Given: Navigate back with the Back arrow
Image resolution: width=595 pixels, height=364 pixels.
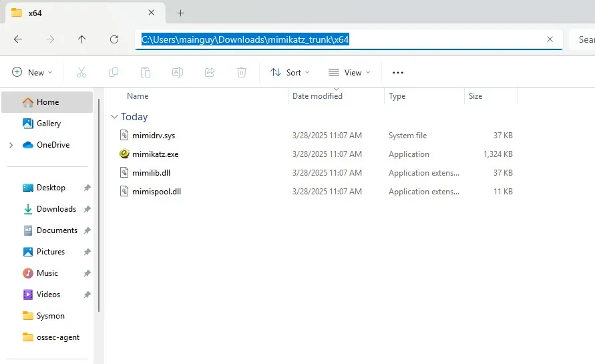Looking at the screenshot, I should [x=18, y=39].
